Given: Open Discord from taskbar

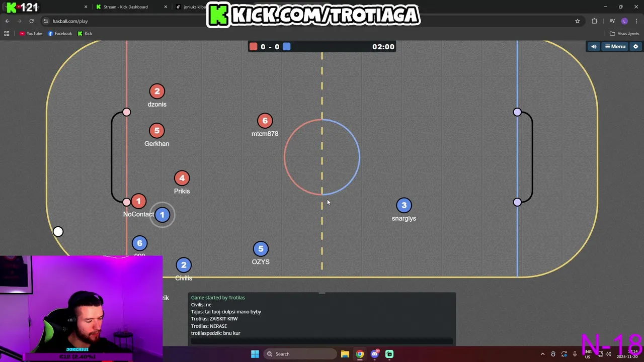Looking at the screenshot, I should tap(374, 354).
